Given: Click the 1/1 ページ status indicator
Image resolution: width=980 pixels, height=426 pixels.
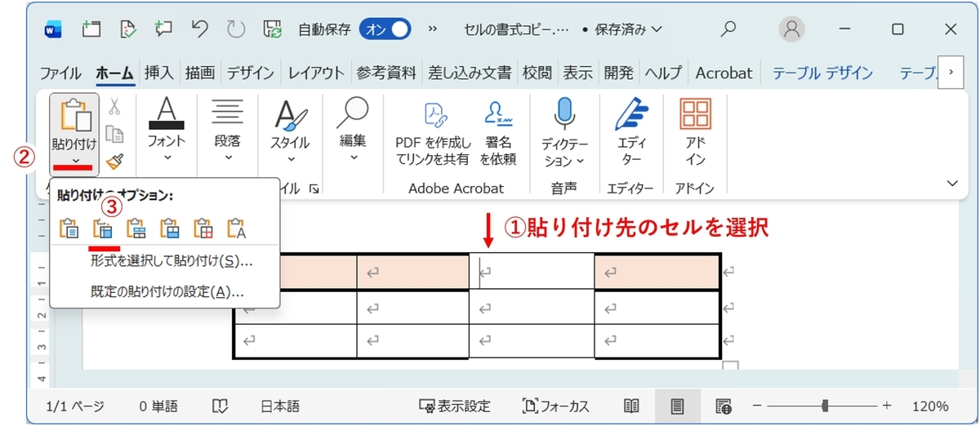Looking at the screenshot, I should (x=73, y=406).
